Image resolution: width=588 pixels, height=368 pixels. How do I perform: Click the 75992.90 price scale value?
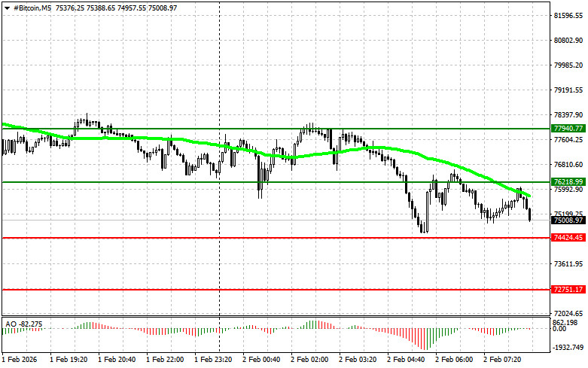click(x=568, y=190)
